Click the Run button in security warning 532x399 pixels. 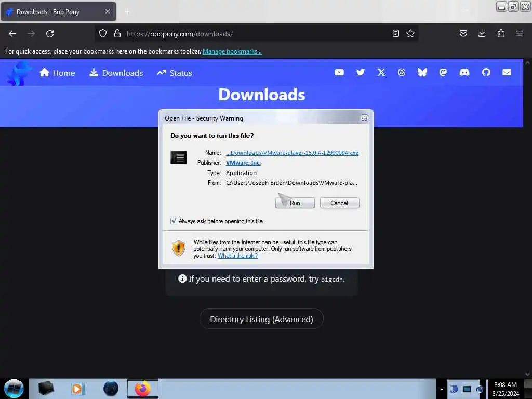pos(295,203)
